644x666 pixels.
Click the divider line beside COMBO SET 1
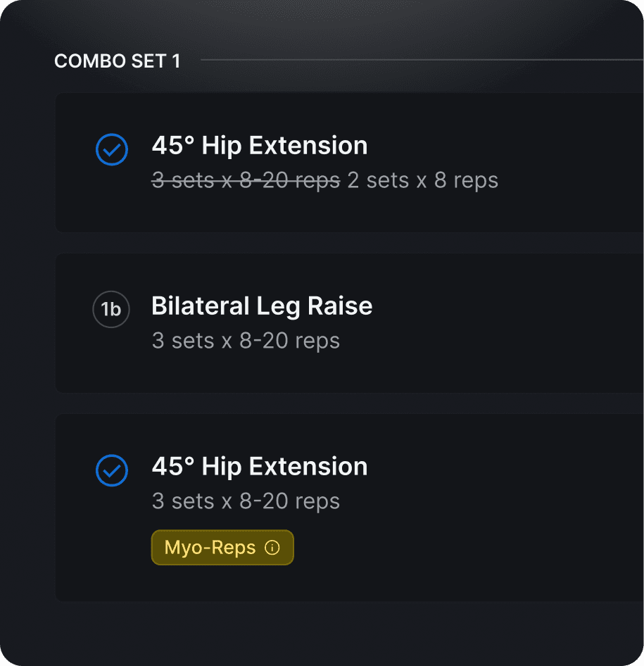click(x=422, y=61)
